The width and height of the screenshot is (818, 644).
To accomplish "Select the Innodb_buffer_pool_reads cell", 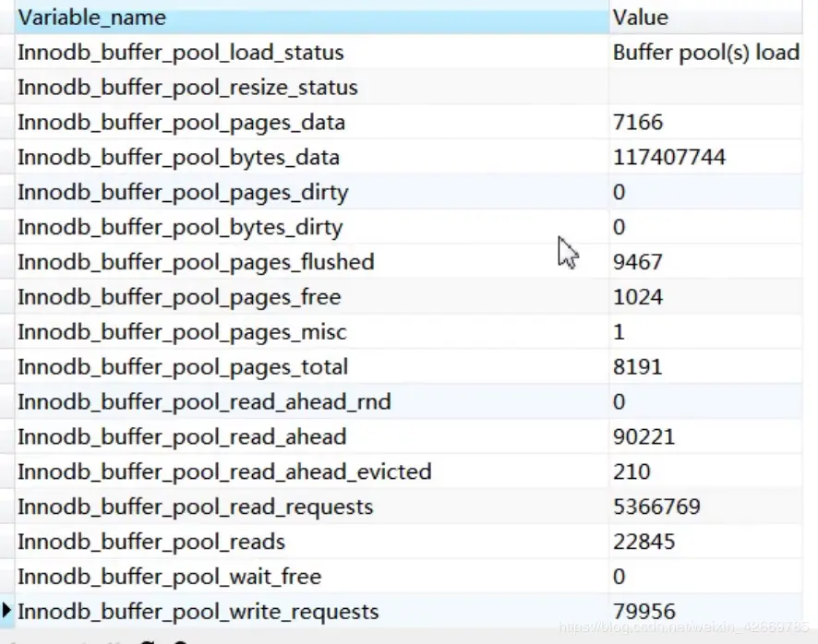I will 312,542.
